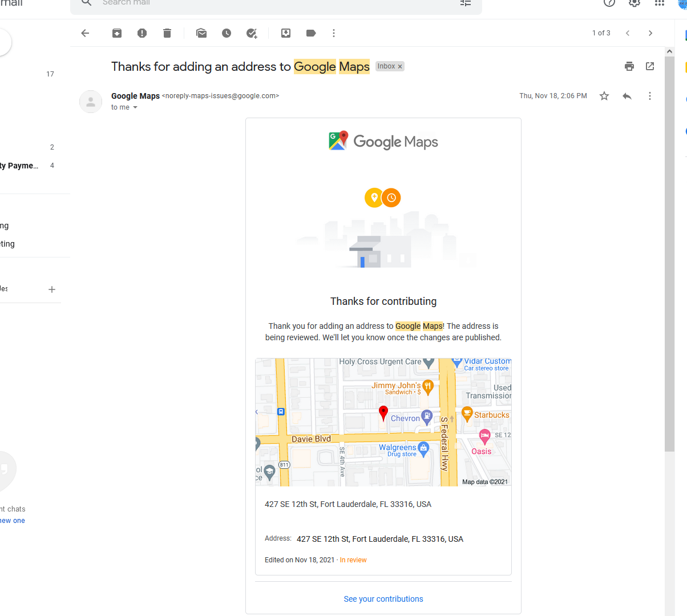Go back to the inbox list

[85, 33]
